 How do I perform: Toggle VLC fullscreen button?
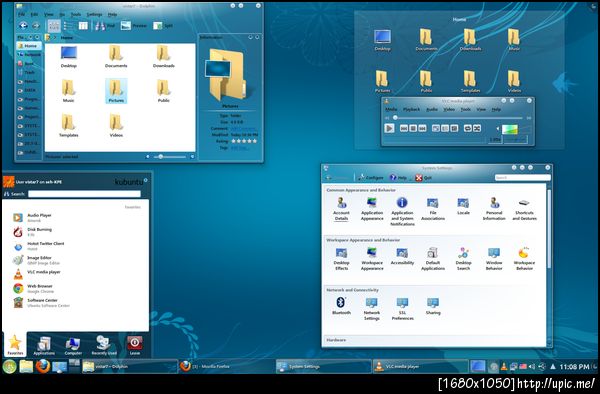click(436, 129)
